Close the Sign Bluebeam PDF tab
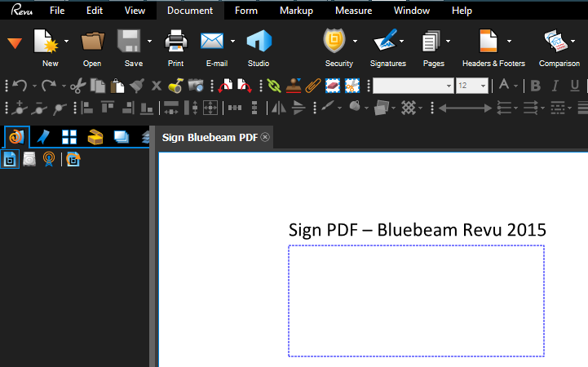Viewport: 588px width, 367px height. [x=265, y=137]
